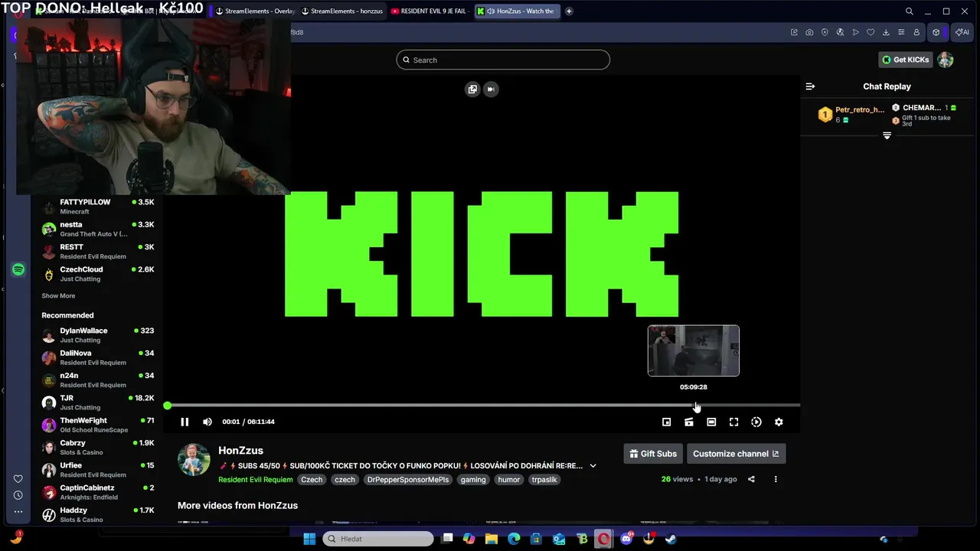This screenshot has width=980, height=551.
Task: Collapse the Chat Replay panel
Action: 810,86
